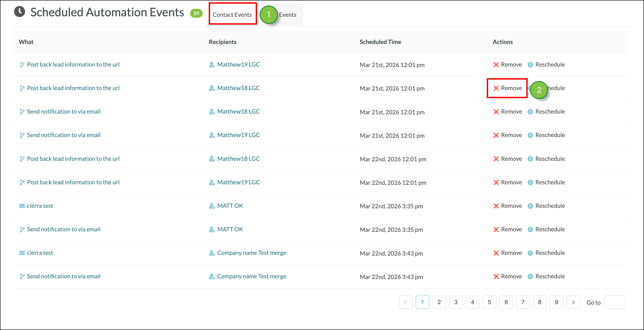Click red X icon in Matthew18 Mar 22nd row
Viewport: 644px width, 330px height.
[496, 159]
